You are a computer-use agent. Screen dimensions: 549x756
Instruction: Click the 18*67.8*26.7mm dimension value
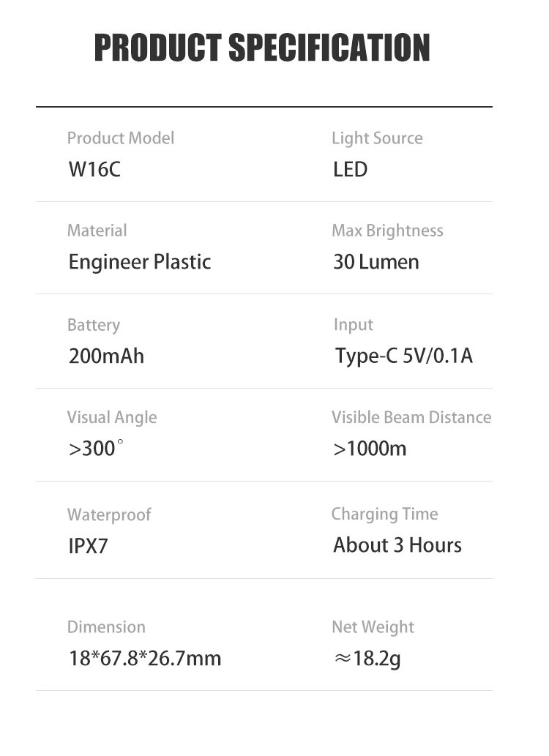click(x=145, y=658)
